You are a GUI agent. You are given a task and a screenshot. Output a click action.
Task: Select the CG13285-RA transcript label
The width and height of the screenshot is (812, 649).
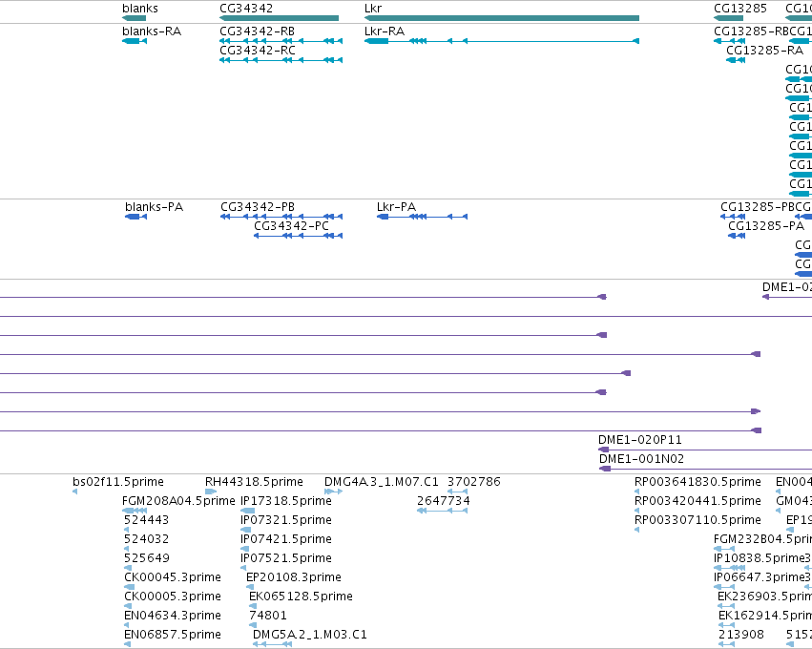pyautogui.click(x=765, y=51)
